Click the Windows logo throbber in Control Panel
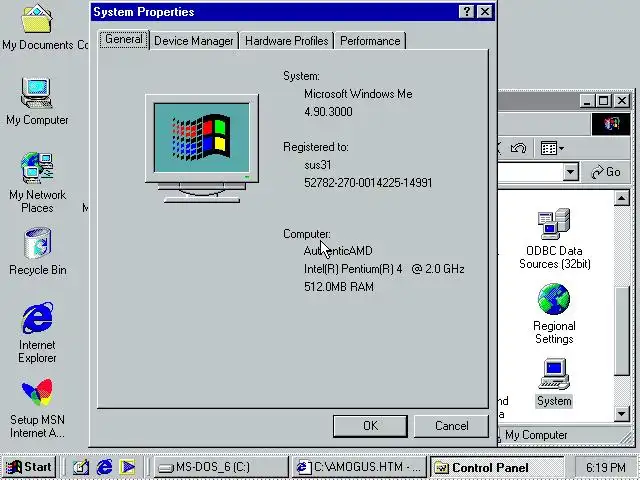This screenshot has width=640, height=480. [611, 124]
